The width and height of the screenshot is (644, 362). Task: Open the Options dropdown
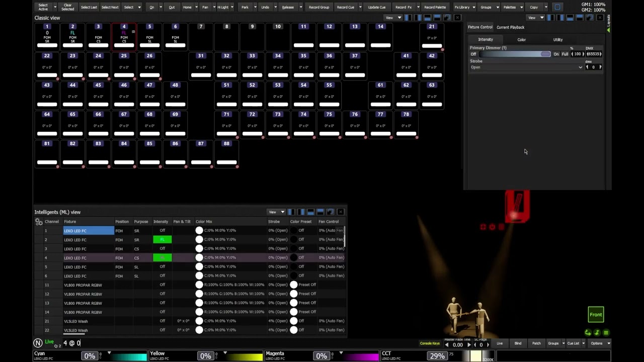tap(599, 343)
